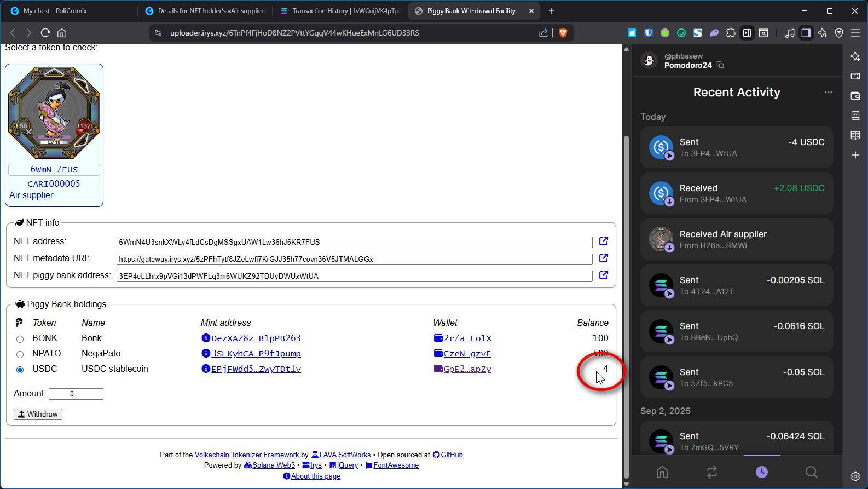Copy wallet address next to Pomodoro24
The image size is (868, 489).
(720, 65)
